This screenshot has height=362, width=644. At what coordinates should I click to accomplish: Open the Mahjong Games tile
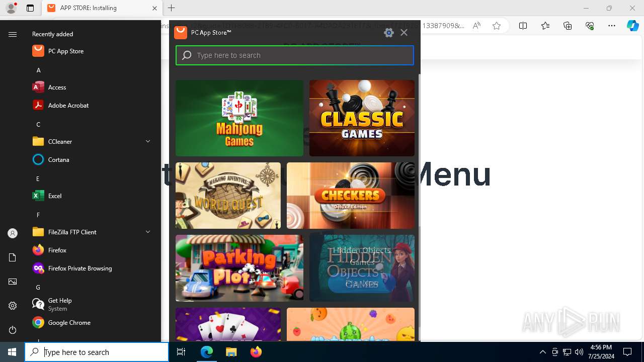(239, 118)
